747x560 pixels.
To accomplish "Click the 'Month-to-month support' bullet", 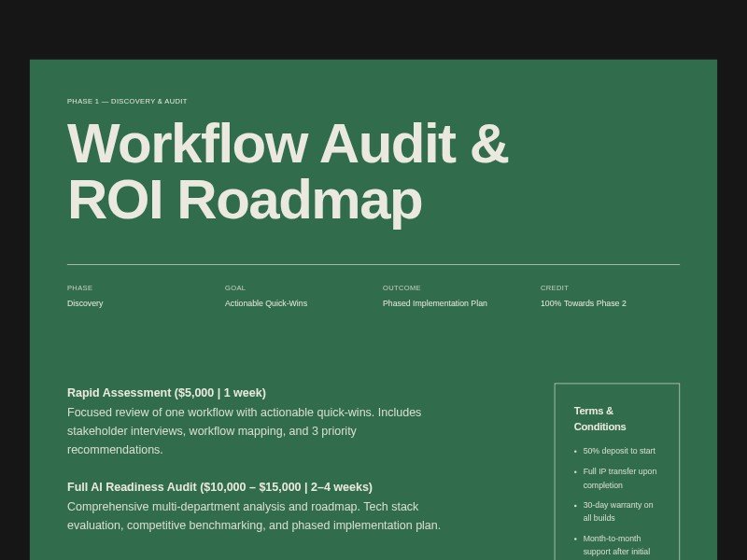I will (x=616, y=545).
